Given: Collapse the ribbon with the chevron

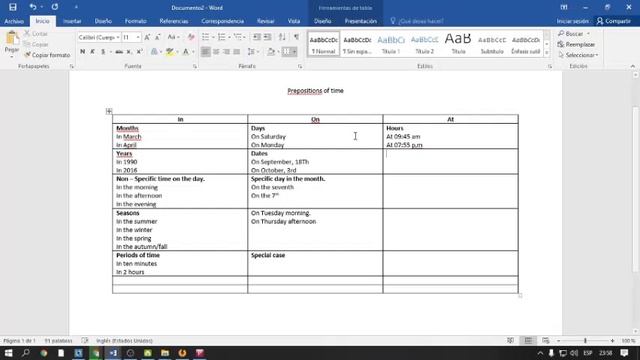Looking at the screenshot, I should 633,66.
